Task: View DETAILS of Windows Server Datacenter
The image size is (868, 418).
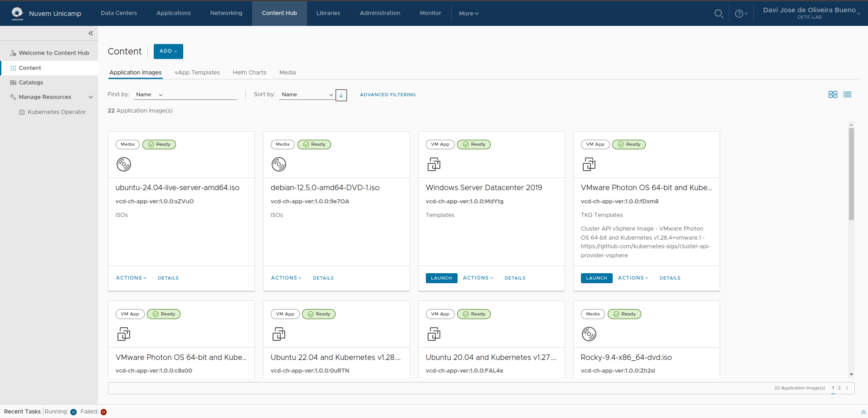Action: tap(515, 278)
